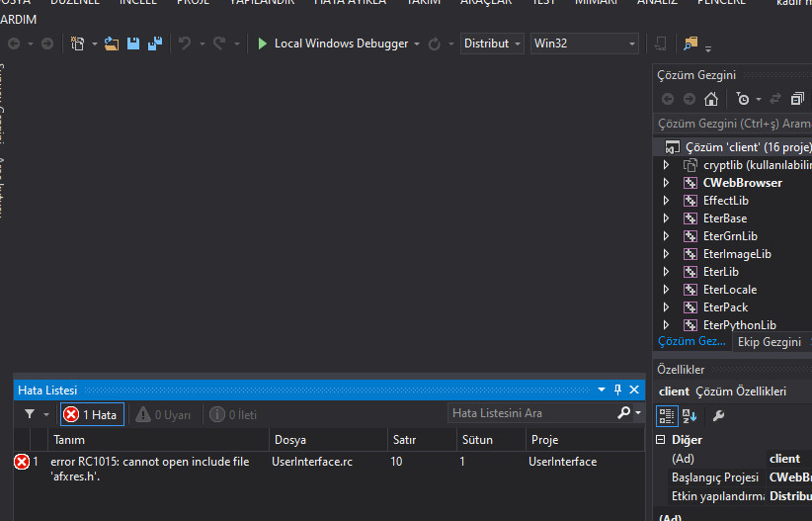Open Property Pages with the wrench icon
This screenshot has width=812, height=521.
click(718, 416)
